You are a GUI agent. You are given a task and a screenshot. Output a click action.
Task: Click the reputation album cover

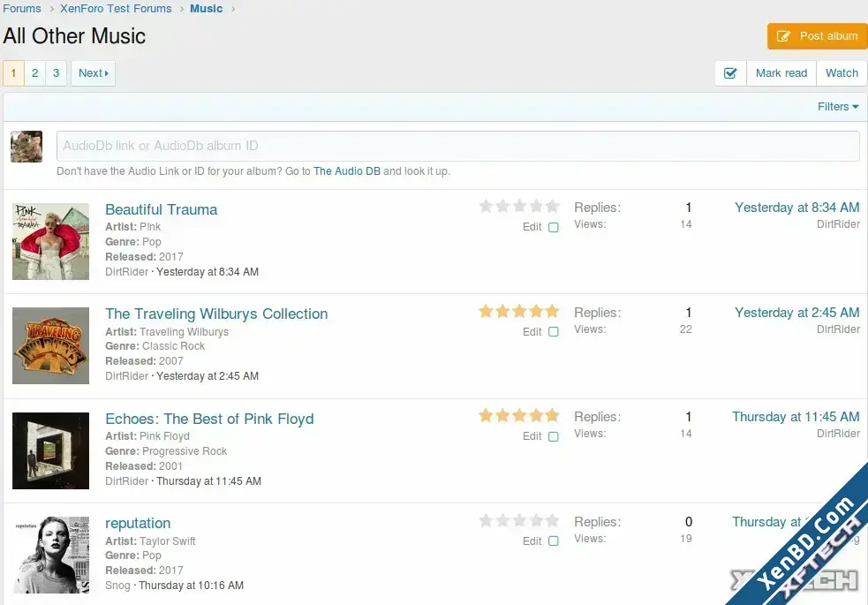(51, 556)
